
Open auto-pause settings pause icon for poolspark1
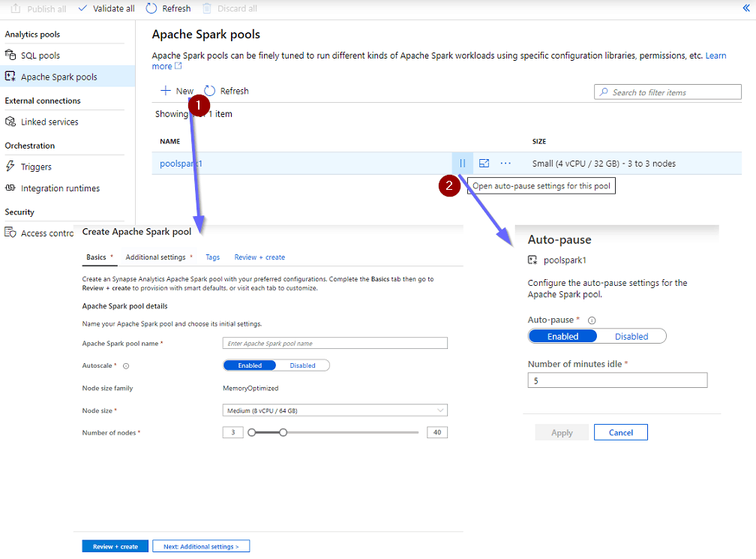coord(462,163)
